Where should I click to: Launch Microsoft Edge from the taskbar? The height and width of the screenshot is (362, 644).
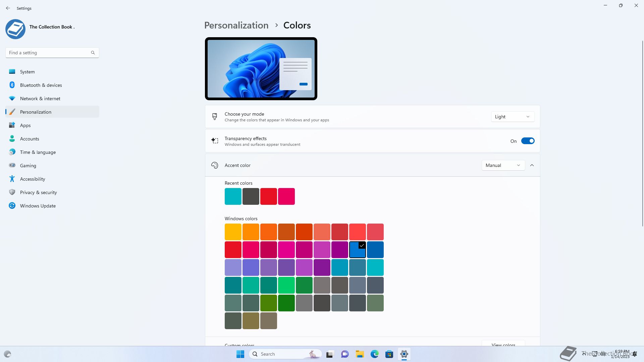(x=375, y=354)
